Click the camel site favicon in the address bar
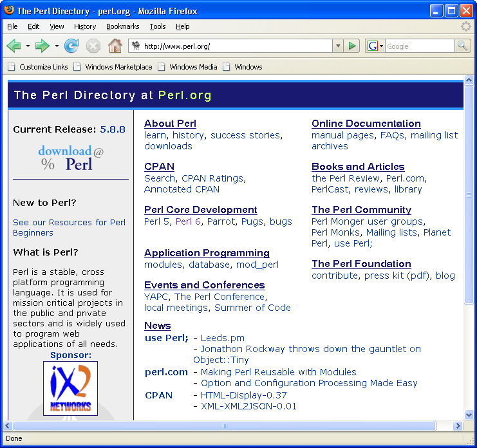The height and width of the screenshot is (448, 477). click(136, 46)
